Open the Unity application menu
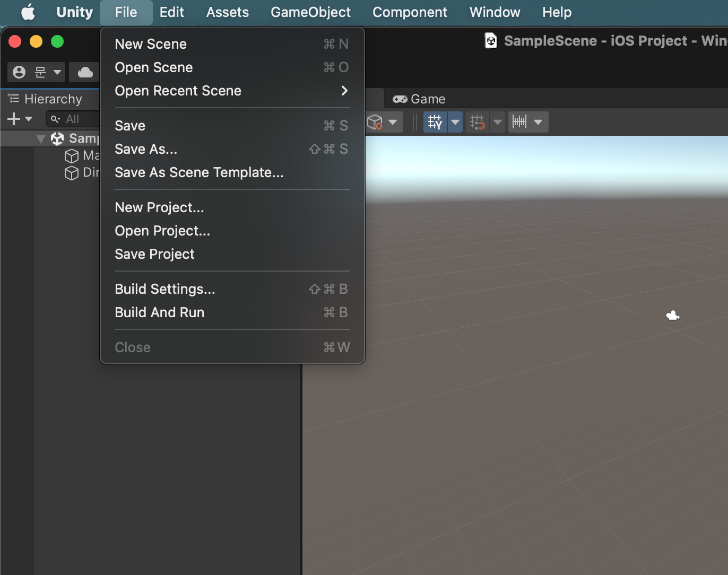Viewport: 728px width, 575px height. [x=74, y=12]
